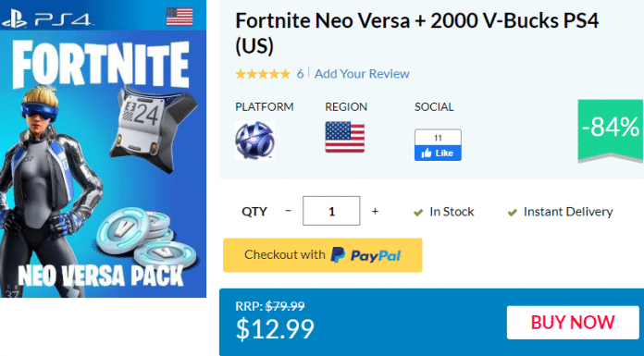The height and width of the screenshot is (356, 644).
Task: Click the $12.99 sale price
Action: 275,328
